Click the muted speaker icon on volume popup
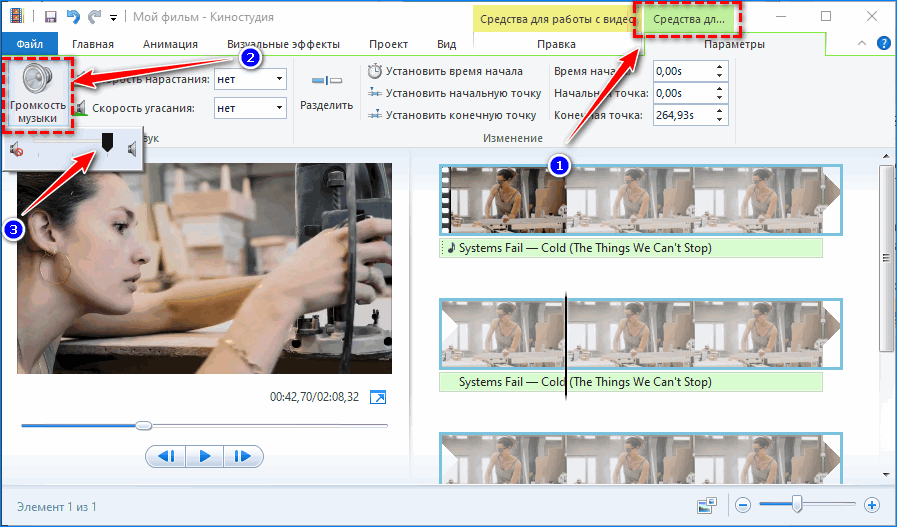 pyautogui.click(x=17, y=150)
